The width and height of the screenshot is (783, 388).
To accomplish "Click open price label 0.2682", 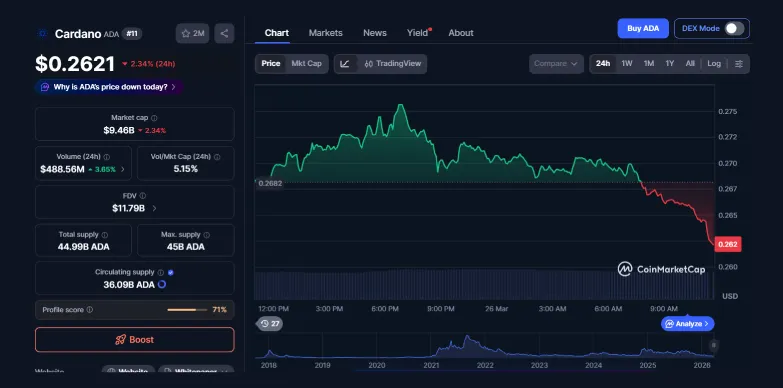I will point(270,183).
